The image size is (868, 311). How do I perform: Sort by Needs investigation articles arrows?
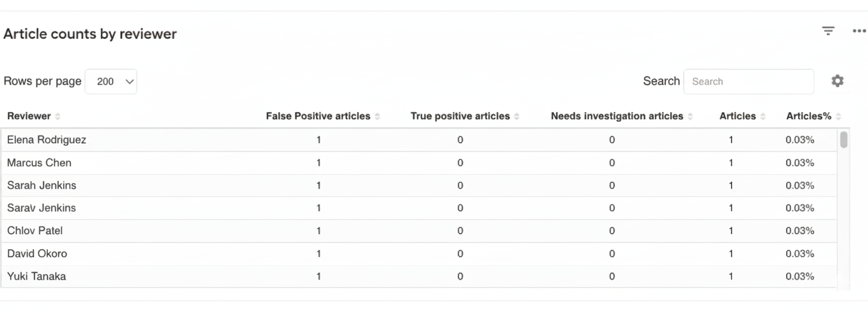point(690,117)
